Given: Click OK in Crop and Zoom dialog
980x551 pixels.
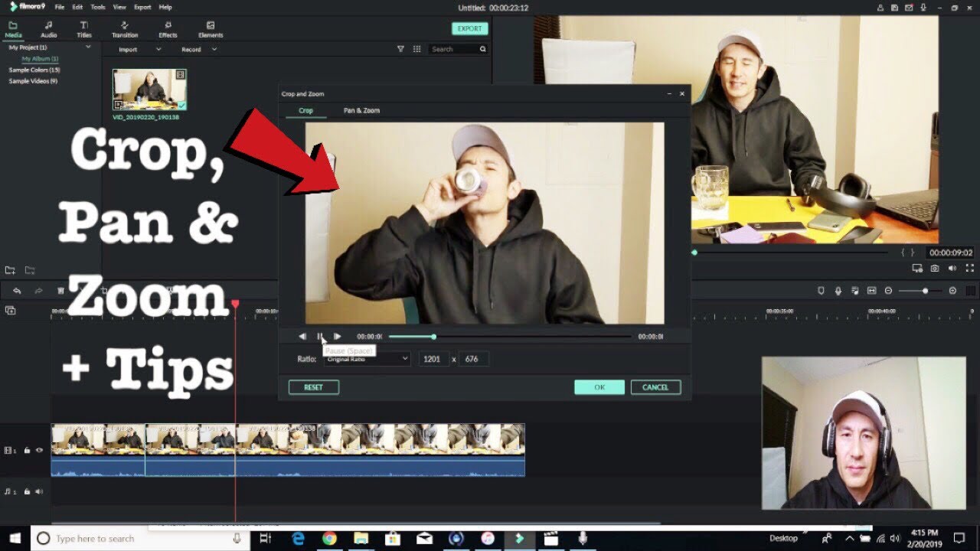Looking at the screenshot, I should [599, 387].
